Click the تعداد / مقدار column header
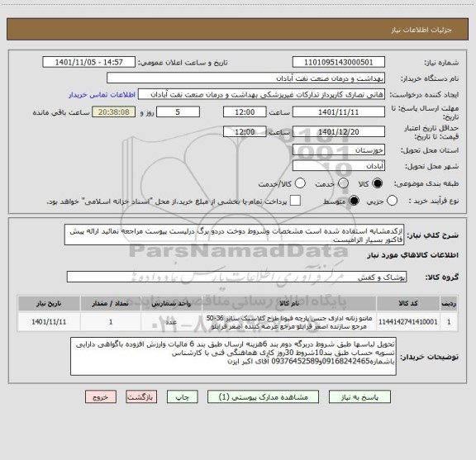 [111, 303]
